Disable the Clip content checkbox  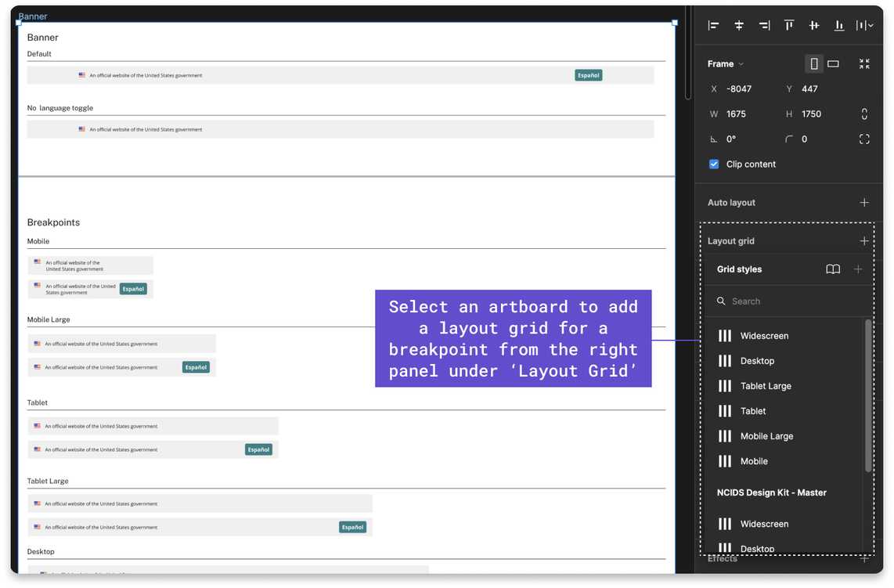point(713,164)
